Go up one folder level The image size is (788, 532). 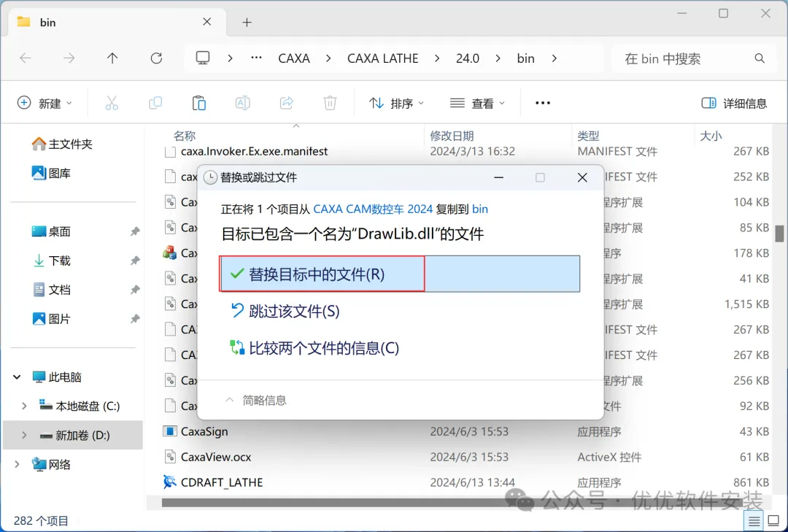(112, 58)
